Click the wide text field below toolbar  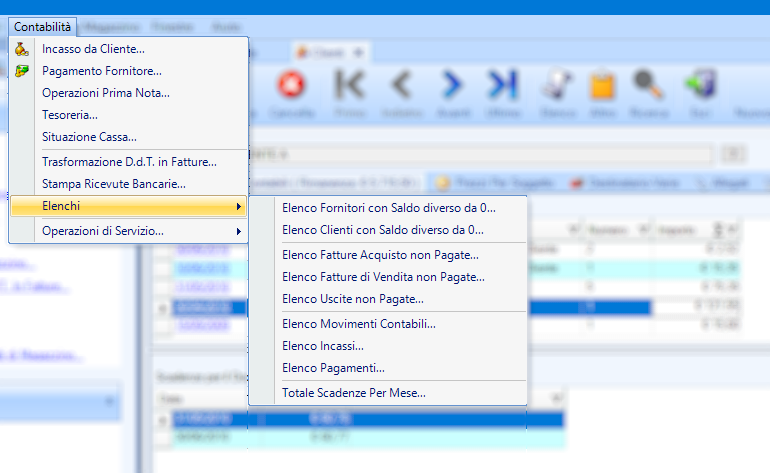pyautogui.click(x=480, y=153)
